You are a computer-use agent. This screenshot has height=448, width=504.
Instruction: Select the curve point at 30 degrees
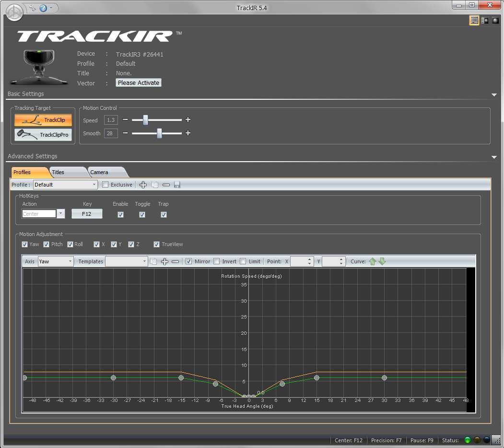pyautogui.click(x=384, y=378)
